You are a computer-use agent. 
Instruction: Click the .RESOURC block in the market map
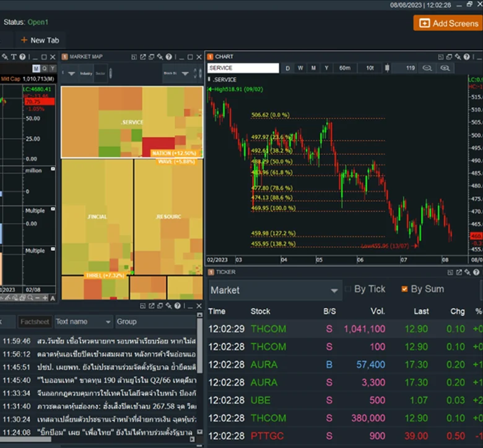pos(168,217)
